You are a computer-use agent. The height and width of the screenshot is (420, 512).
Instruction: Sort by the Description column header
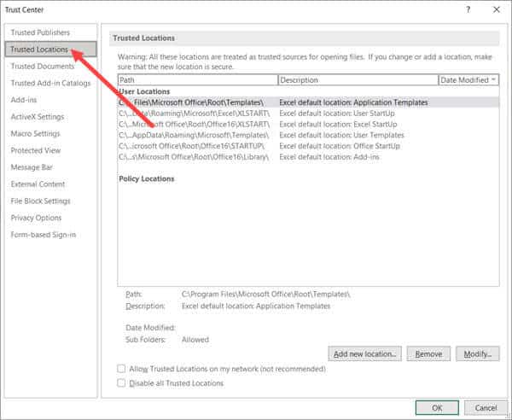click(357, 79)
